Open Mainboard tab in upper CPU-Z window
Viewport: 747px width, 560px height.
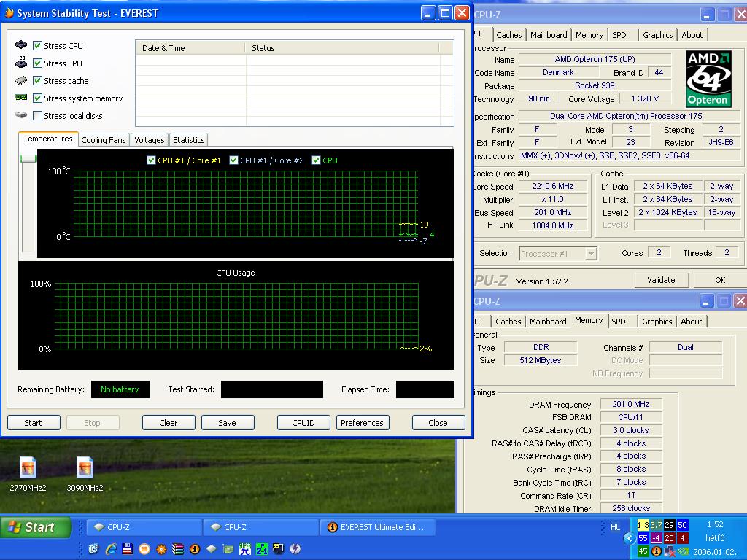pyautogui.click(x=549, y=35)
